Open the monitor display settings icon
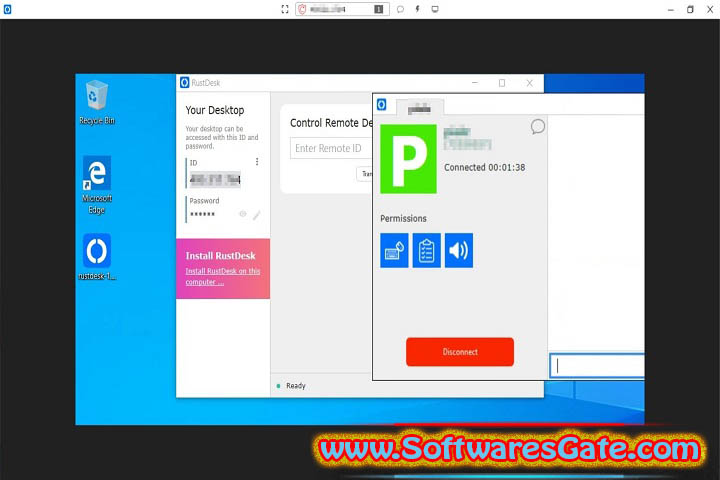Image resolution: width=720 pixels, height=480 pixels. point(435,9)
